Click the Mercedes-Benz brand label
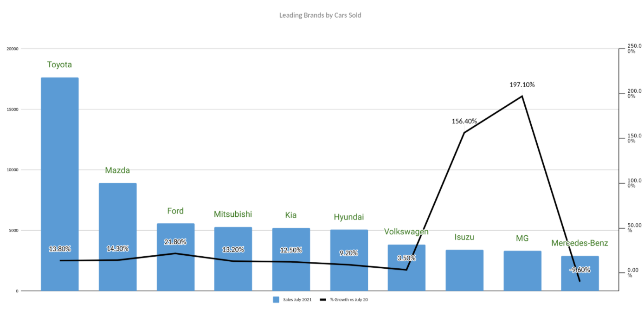 click(x=580, y=243)
